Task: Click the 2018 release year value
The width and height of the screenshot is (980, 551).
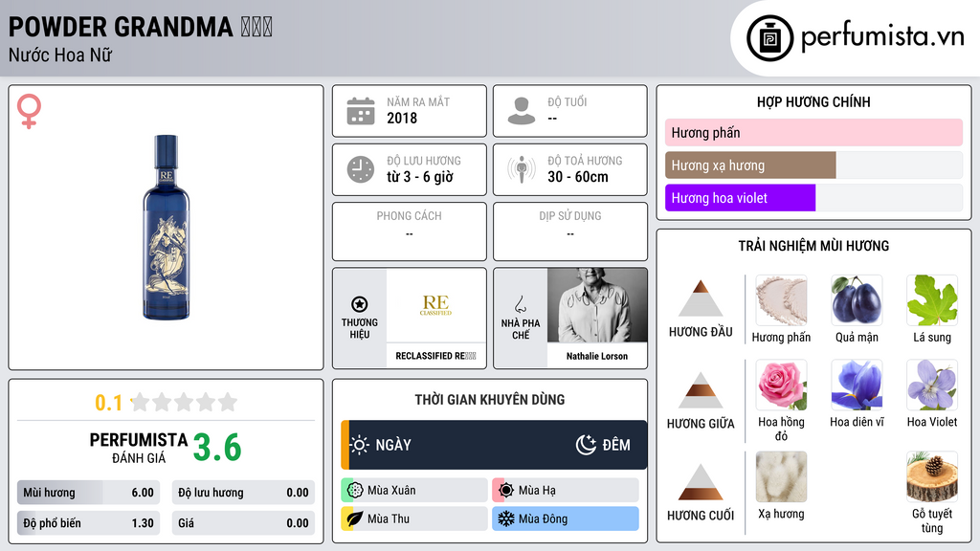Action: [x=402, y=118]
